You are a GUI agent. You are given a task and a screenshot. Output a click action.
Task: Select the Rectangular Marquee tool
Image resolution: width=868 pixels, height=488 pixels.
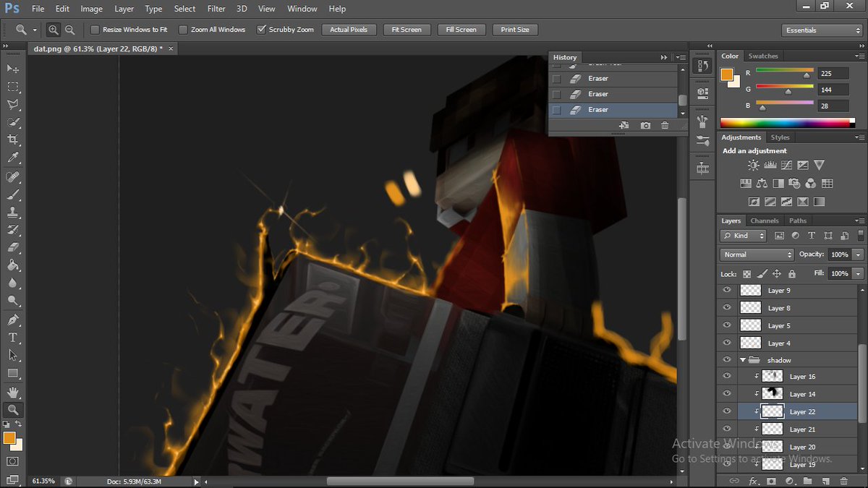point(13,87)
